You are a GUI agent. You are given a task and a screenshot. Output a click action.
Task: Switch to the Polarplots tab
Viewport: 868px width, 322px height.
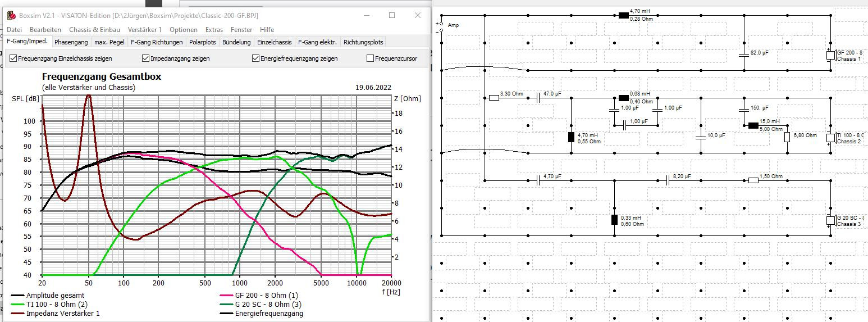(x=202, y=42)
